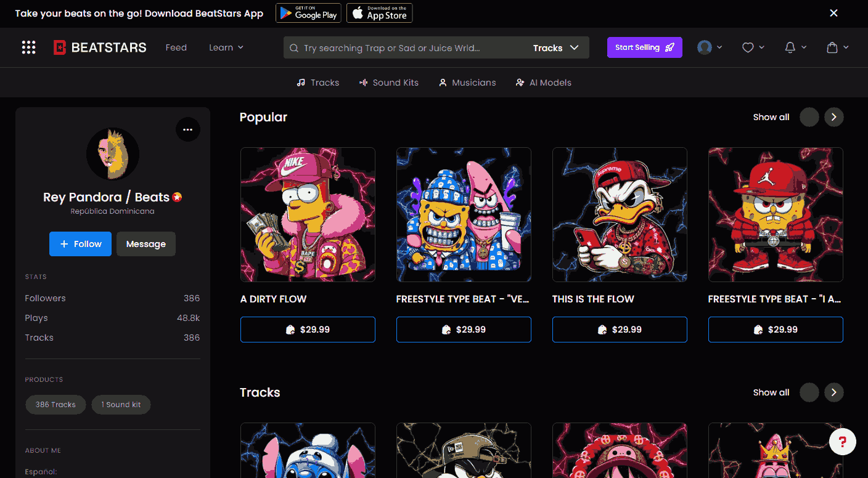This screenshot has height=478, width=868.
Task: Buy A DIRTY FLOW for $29.99
Action: coord(308,330)
